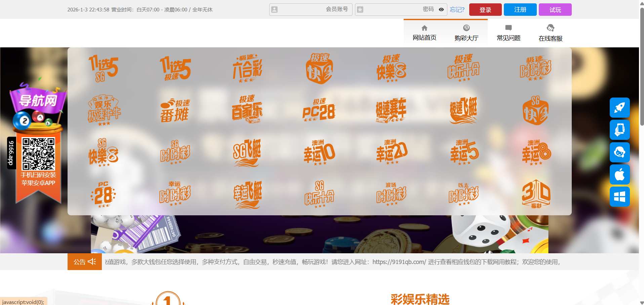Screen dimensions: 644x305
Task: Click the rocket icon in the sidebar
Action: pyautogui.click(x=619, y=108)
